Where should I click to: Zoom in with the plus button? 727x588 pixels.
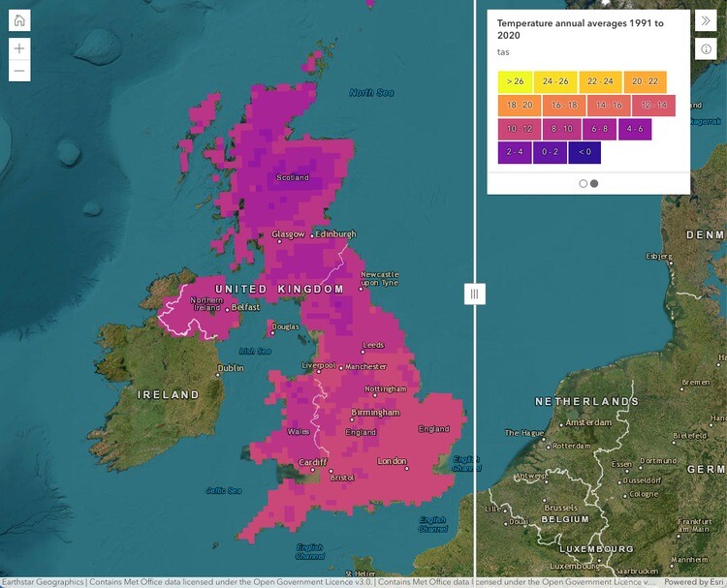pos(20,48)
